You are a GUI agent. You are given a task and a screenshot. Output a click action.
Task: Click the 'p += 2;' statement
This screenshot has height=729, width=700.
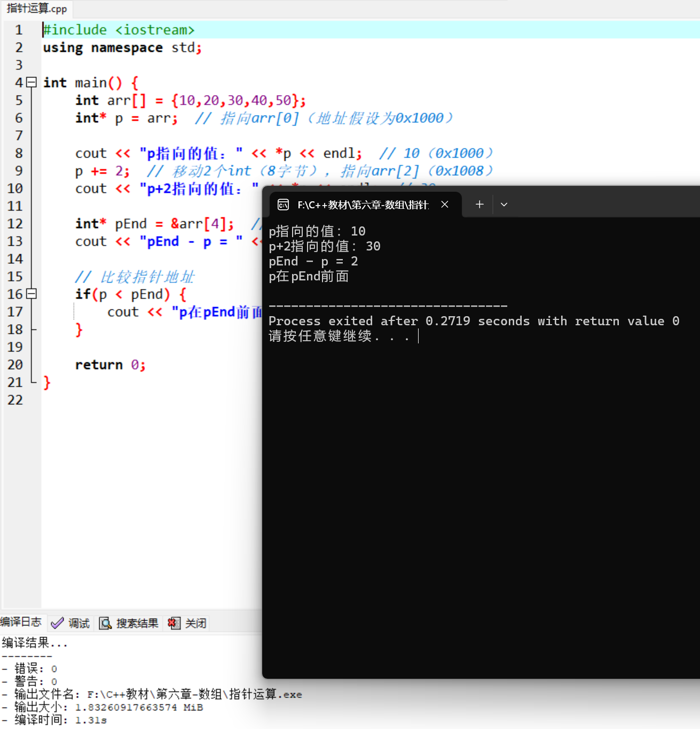point(103,171)
